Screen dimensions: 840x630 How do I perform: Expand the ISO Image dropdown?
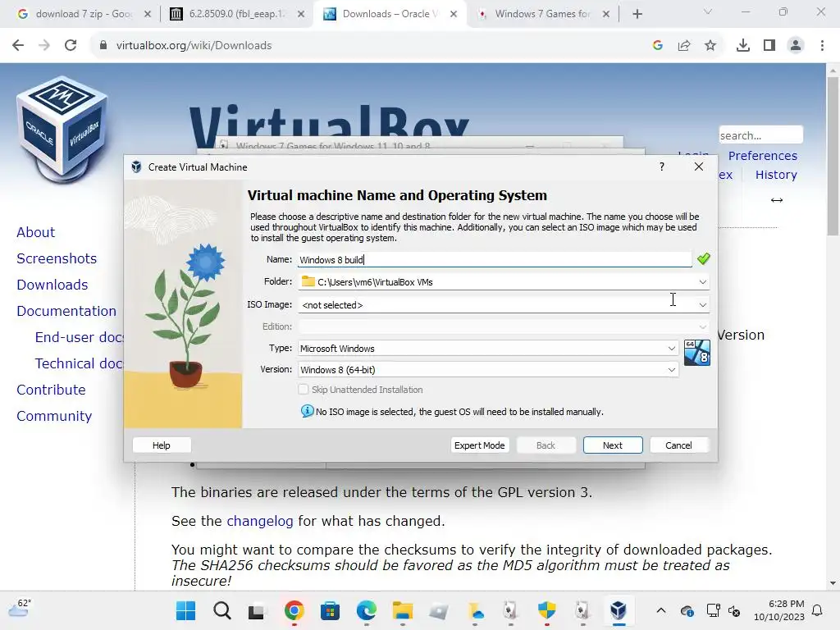coord(702,305)
